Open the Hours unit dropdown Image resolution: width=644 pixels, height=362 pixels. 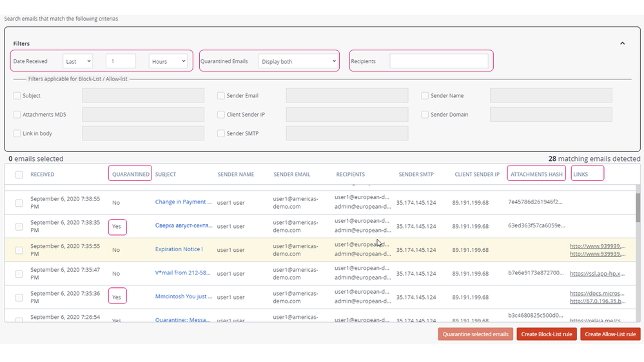168,61
